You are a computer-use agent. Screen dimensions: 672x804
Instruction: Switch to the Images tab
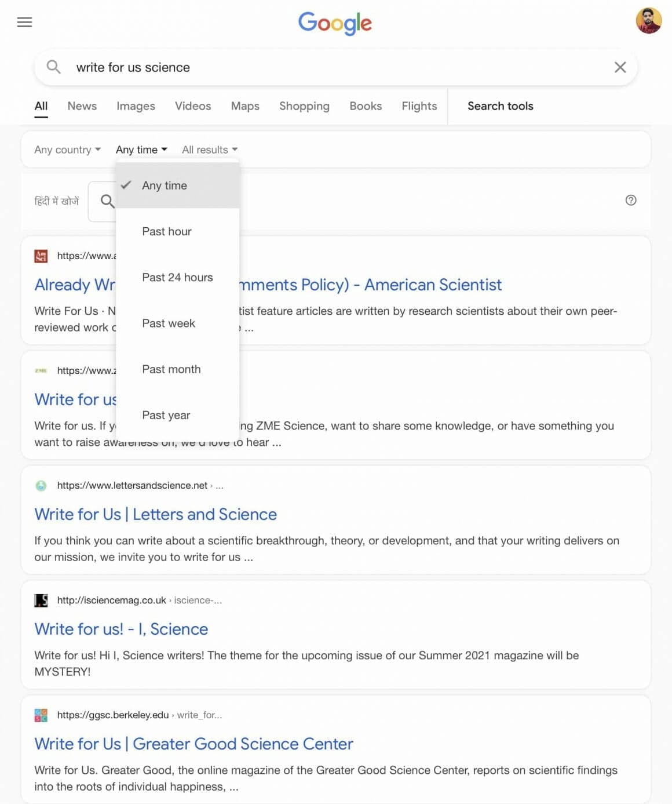pyautogui.click(x=135, y=106)
